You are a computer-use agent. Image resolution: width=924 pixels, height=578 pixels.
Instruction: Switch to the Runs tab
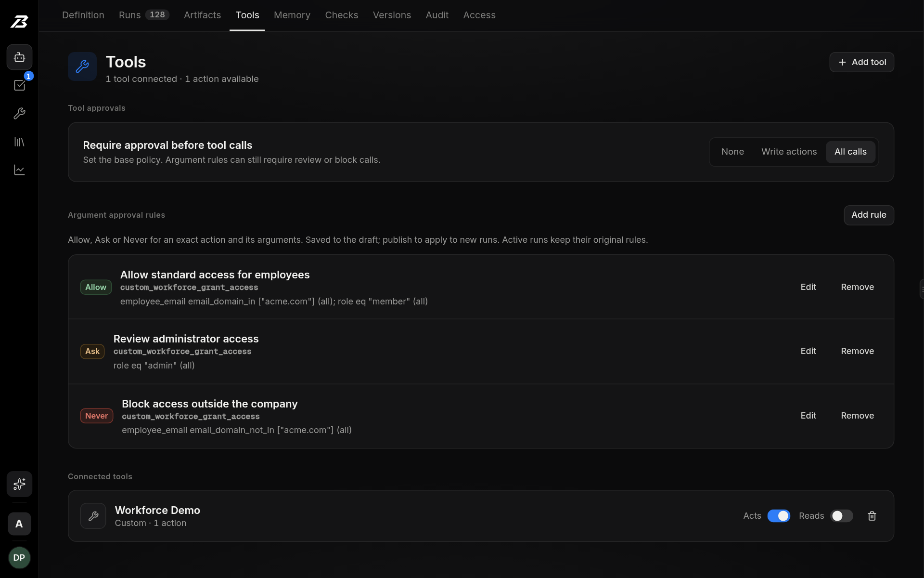point(144,15)
